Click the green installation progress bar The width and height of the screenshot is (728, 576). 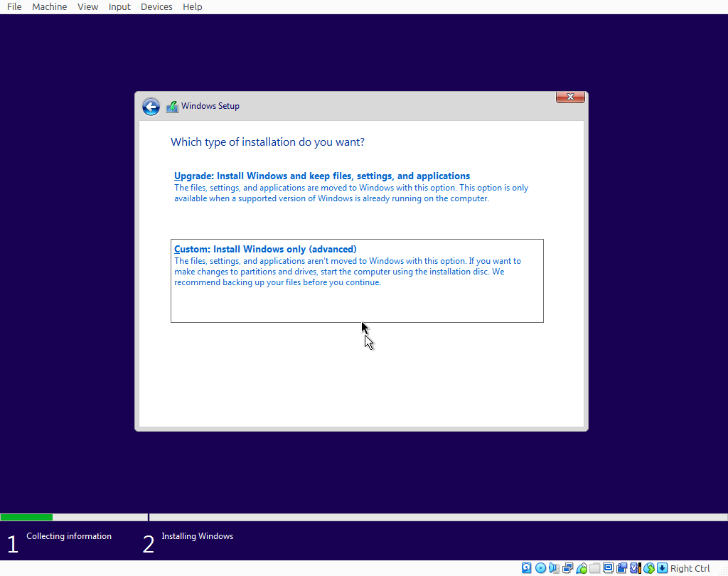[26, 517]
